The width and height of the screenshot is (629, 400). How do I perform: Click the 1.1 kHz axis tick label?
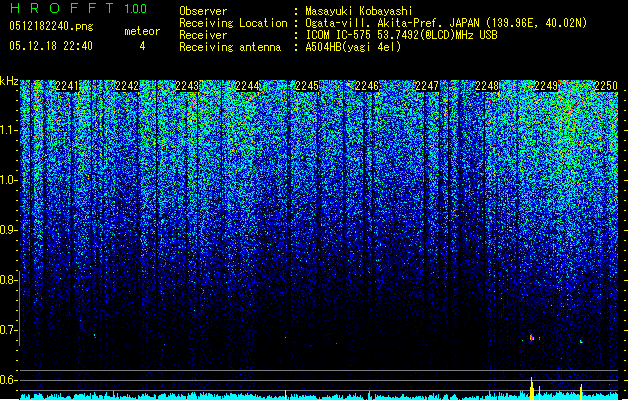(x=9, y=130)
